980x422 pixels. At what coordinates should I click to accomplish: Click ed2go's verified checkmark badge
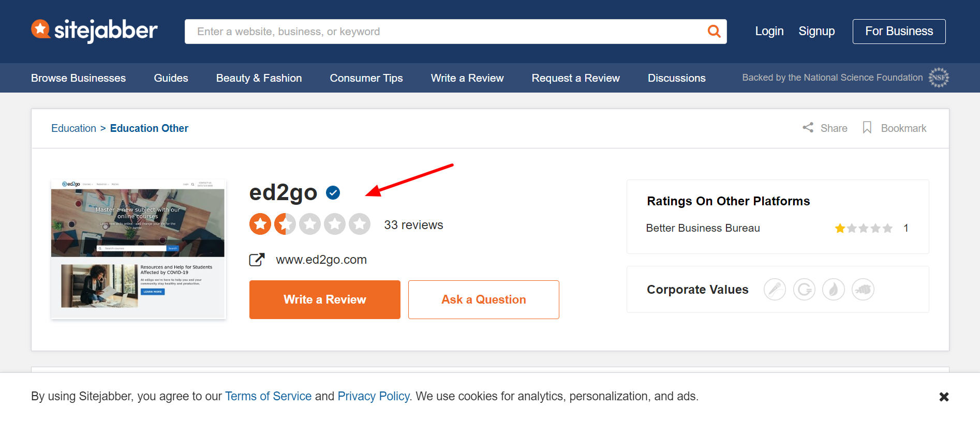(333, 192)
